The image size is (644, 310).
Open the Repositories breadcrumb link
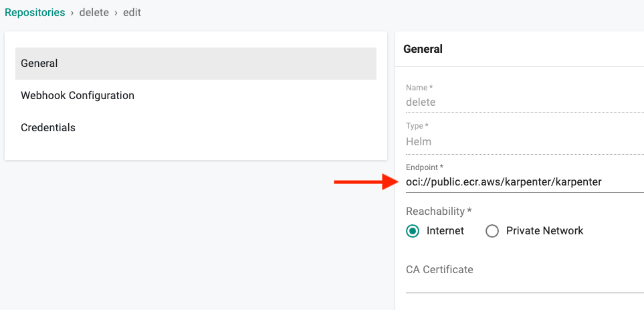(x=35, y=12)
